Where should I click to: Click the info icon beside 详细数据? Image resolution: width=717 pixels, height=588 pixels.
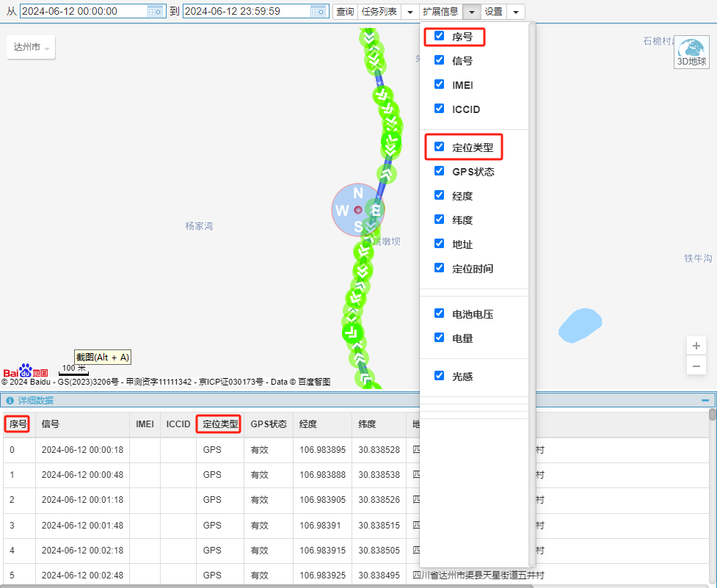[x=10, y=401]
